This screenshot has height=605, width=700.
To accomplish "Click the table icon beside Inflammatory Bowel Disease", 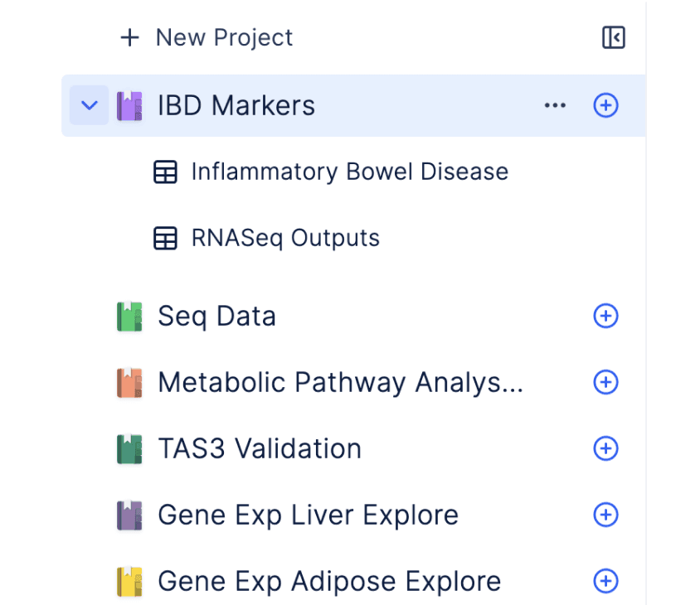I will click(x=166, y=172).
